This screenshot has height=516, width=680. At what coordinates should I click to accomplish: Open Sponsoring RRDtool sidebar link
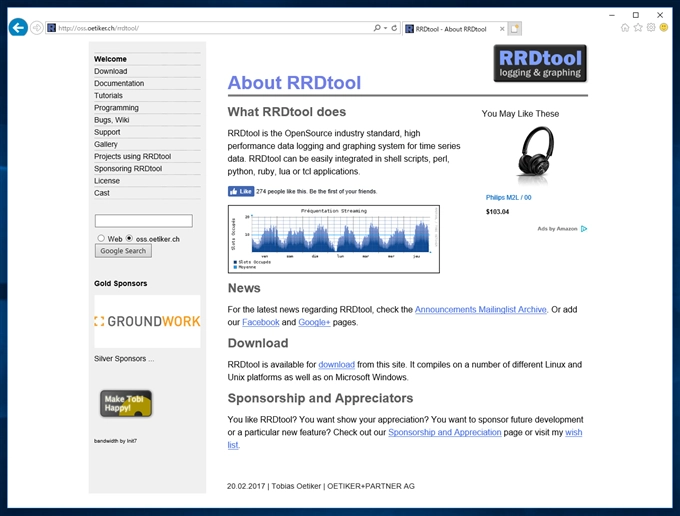[x=128, y=168]
